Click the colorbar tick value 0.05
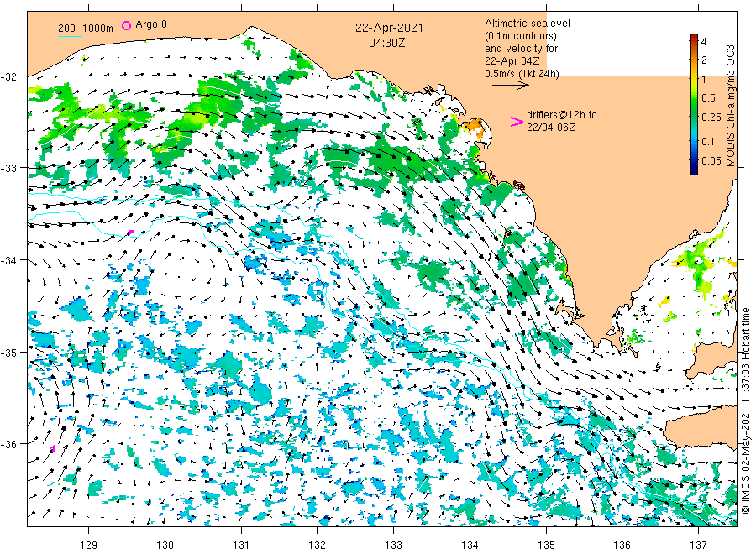The height and width of the screenshot is (554, 756). pyautogui.click(x=711, y=161)
